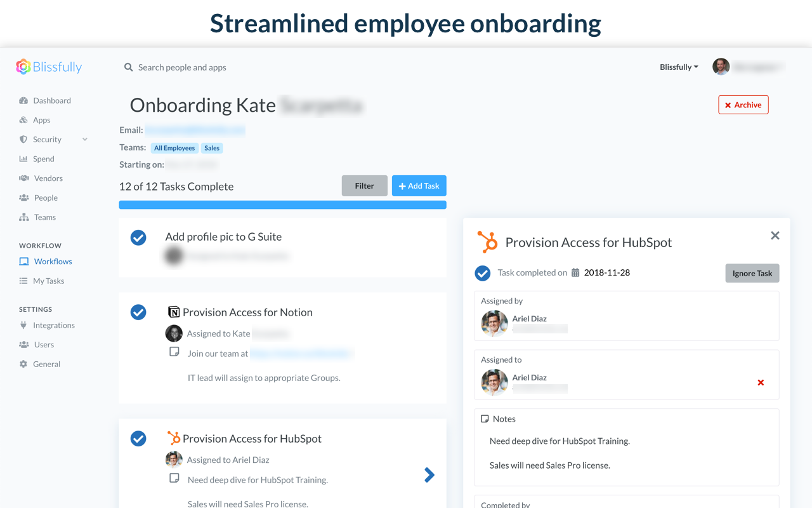
Task: Click the blue tasks progress bar
Action: click(x=282, y=205)
